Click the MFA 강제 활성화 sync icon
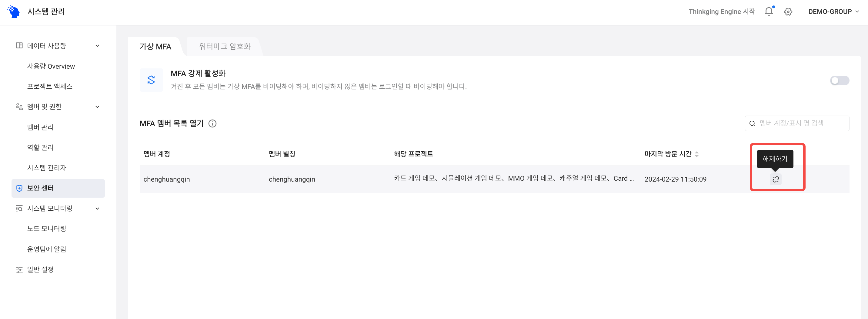The width and height of the screenshot is (868, 319). click(151, 80)
